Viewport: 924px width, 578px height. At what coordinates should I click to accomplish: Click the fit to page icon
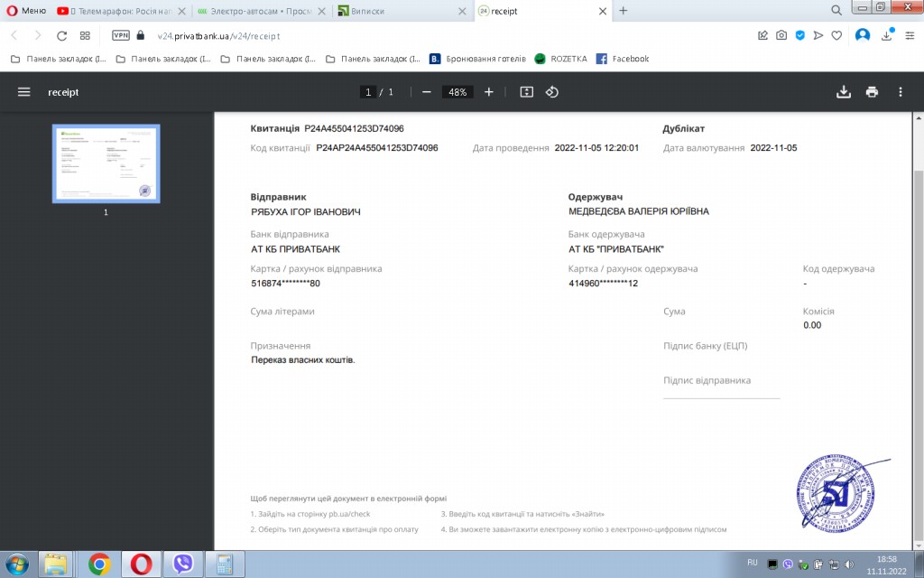(527, 92)
